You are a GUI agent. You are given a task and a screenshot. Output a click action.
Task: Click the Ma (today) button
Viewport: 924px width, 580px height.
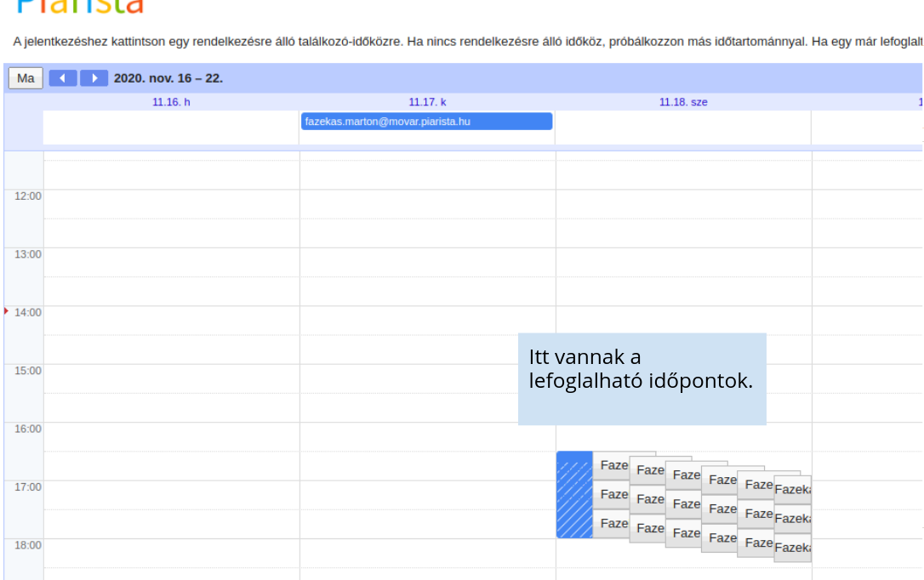pos(26,78)
